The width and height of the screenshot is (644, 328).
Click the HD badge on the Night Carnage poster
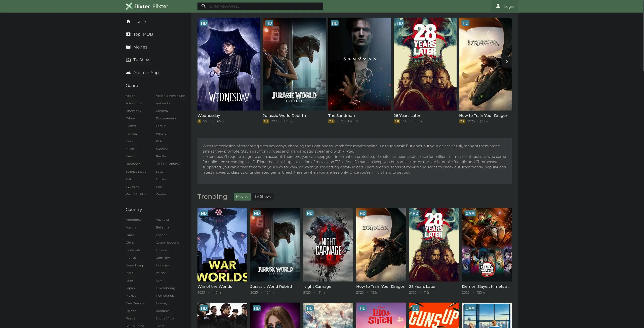(x=310, y=213)
